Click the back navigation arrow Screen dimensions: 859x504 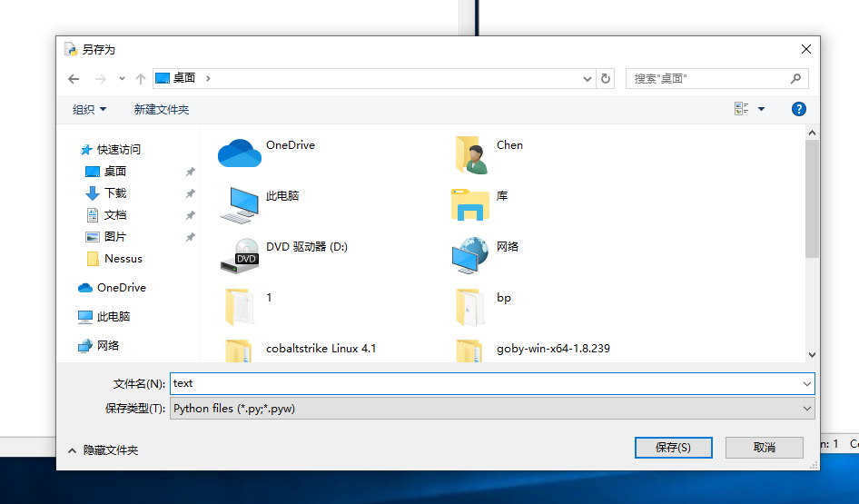[x=74, y=79]
